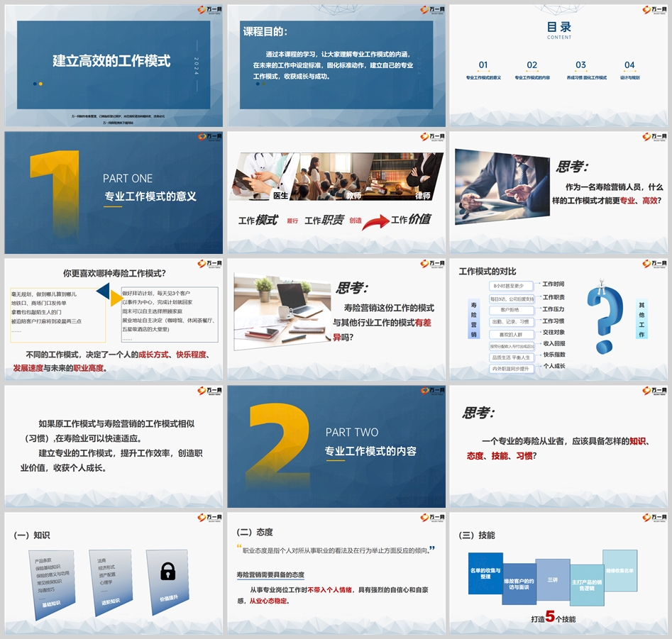Click "工作压力" in the comparison list

click(x=553, y=309)
